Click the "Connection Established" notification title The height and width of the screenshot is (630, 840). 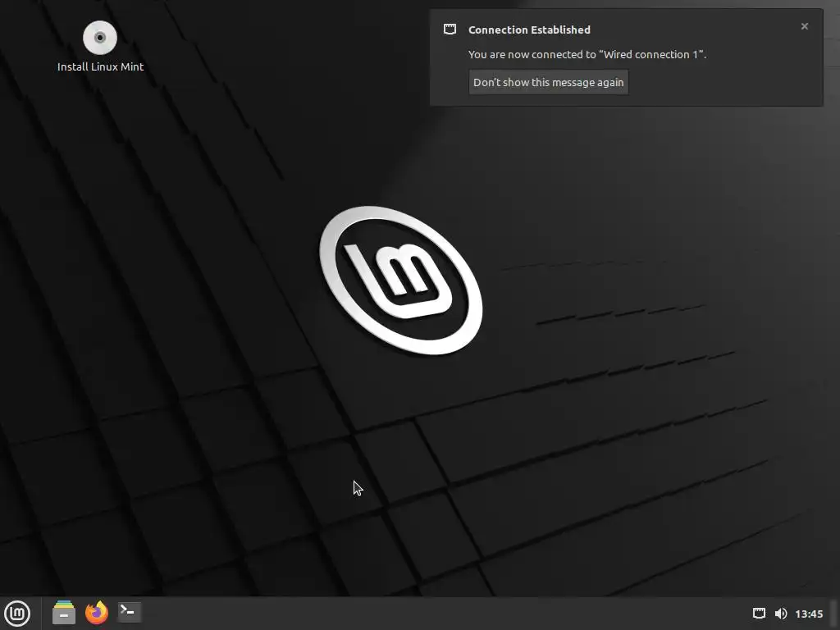coord(529,30)
